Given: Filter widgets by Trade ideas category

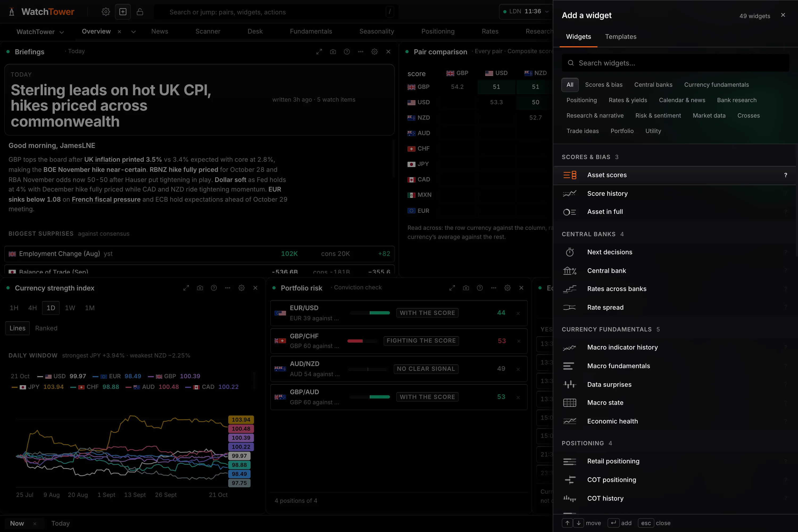Looking at the screenshot, I should tap(583, 131).
